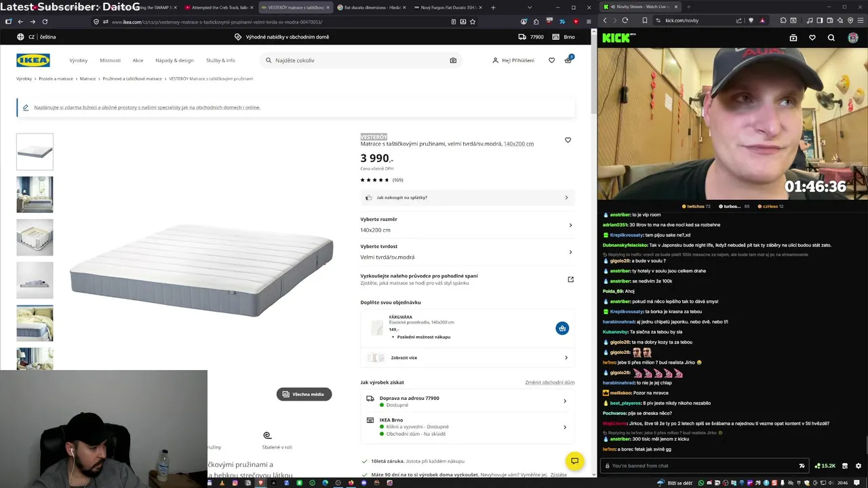
Task: Select bedroom scene thumbnail second in list
Action: 35,195
